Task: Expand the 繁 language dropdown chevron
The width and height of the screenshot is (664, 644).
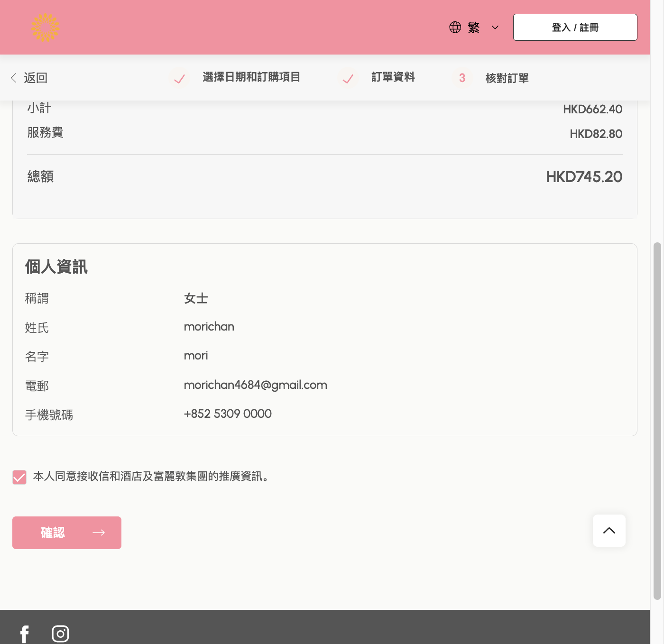Action: [495, 28]
